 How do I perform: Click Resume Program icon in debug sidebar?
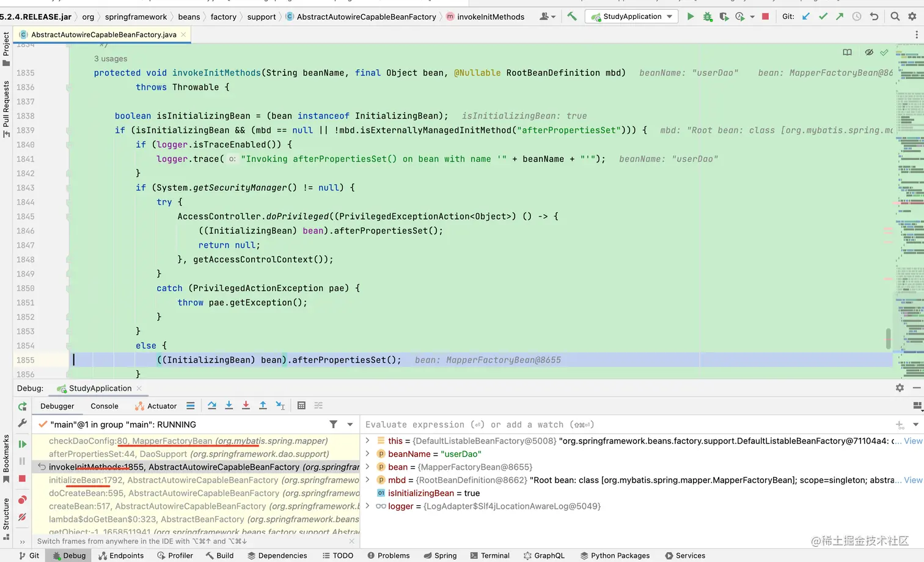[23, 444]
